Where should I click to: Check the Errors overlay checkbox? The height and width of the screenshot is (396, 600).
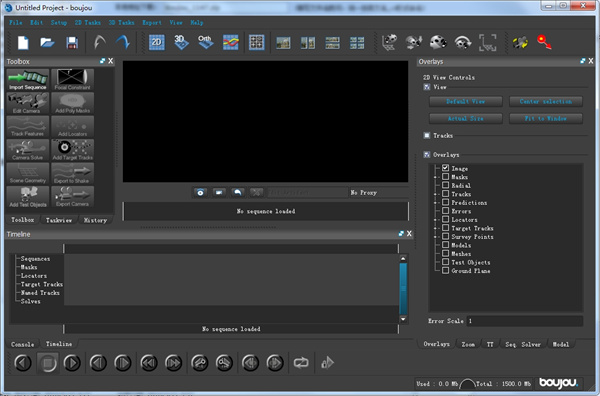tap(445, 211)
